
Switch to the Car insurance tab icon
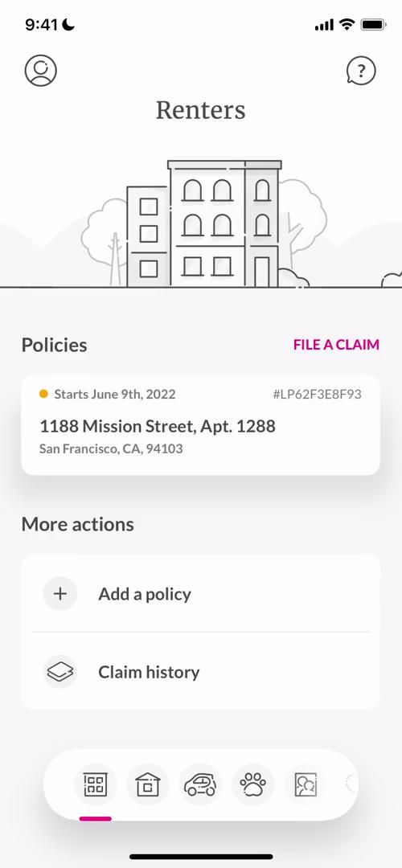(x=200, y=784)
